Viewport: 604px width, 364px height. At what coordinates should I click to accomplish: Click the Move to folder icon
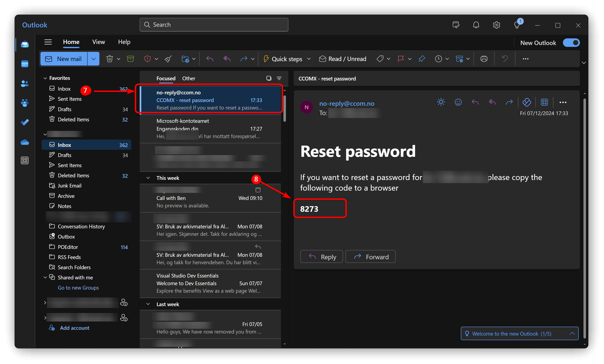pos(185,59)
